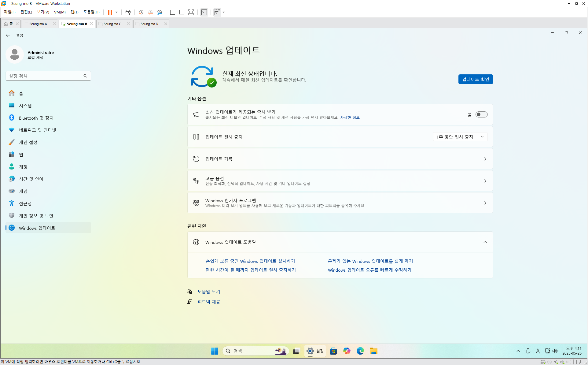Open the VM(M) menu
The width and height of the screenshot is (588, 365).
click(x=60, y=12)
